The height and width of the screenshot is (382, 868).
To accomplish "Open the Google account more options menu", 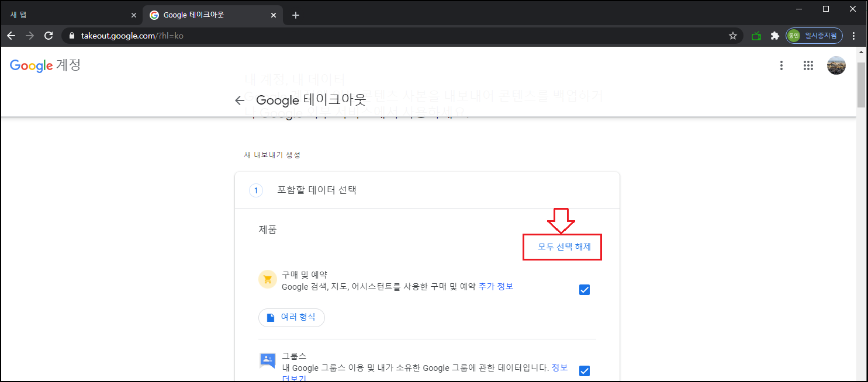I will click(781, 65).
